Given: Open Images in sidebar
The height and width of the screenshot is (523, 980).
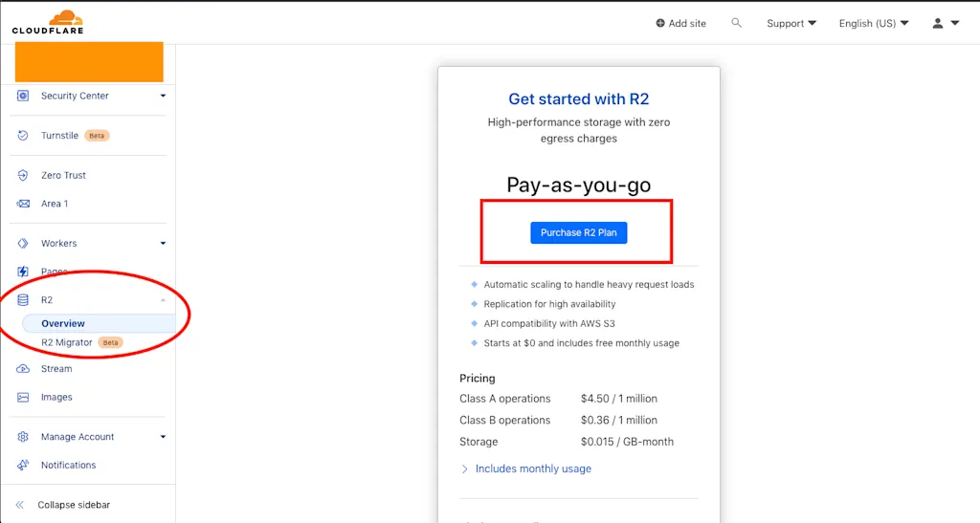Looking at the screenshot, I should pos(56,397).
